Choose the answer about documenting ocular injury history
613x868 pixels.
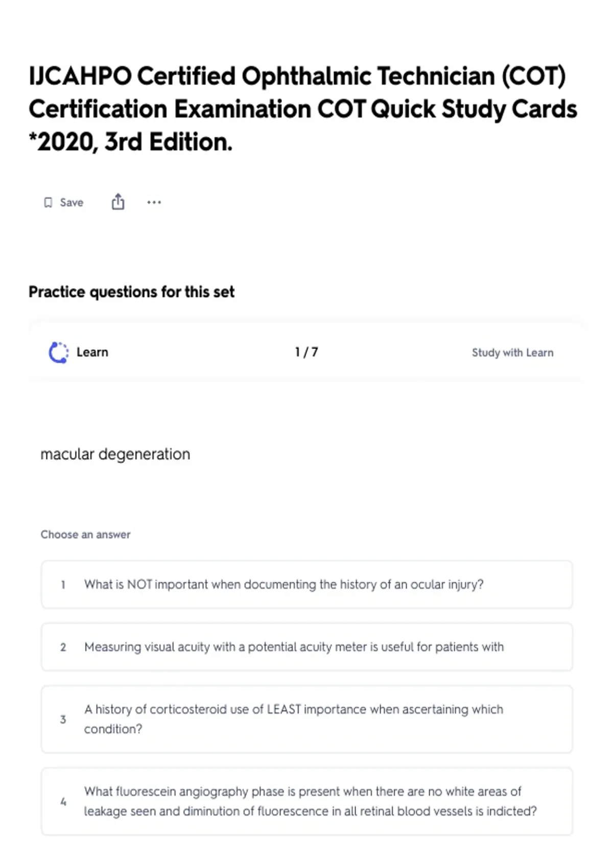[284, 584]
